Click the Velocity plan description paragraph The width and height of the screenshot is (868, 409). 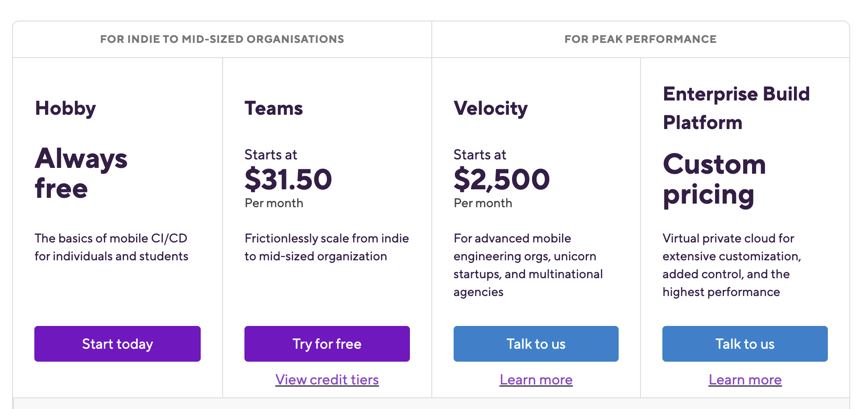tap(528, 265)
